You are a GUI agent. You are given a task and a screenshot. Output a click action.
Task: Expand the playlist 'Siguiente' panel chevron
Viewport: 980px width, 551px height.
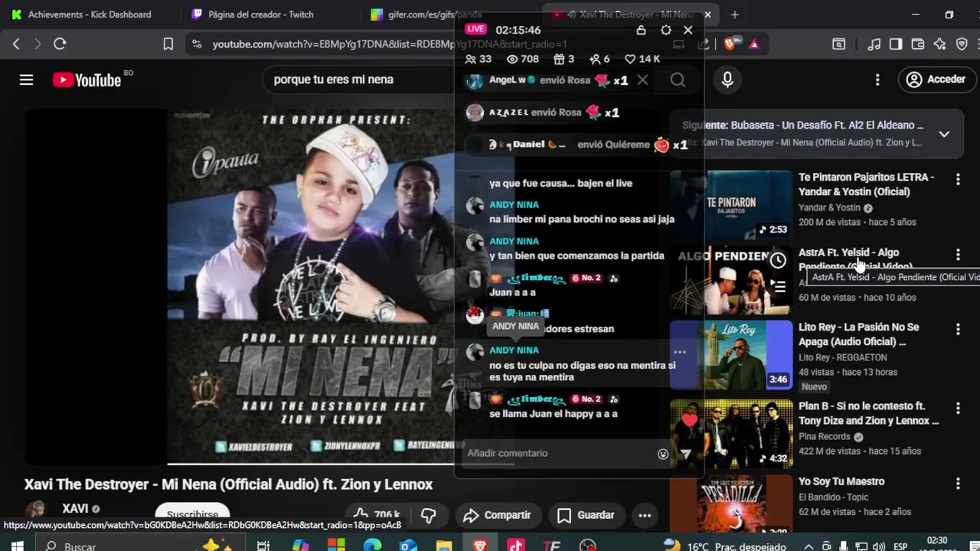pos(944,134)
